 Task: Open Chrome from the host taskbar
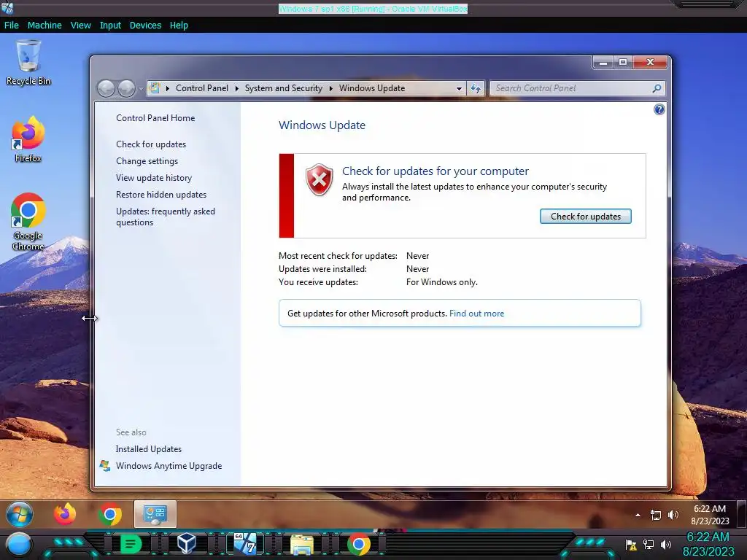[359, 544]
